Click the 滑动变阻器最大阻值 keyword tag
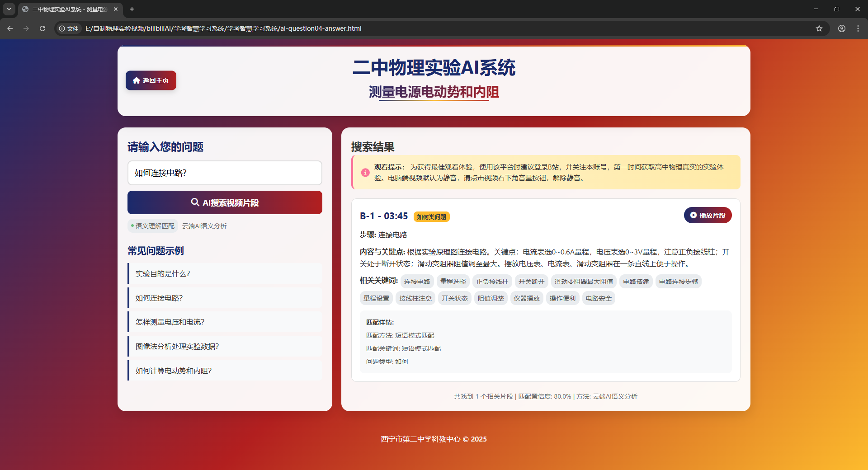Screen dimensions: 868x470 click(583, 282)
